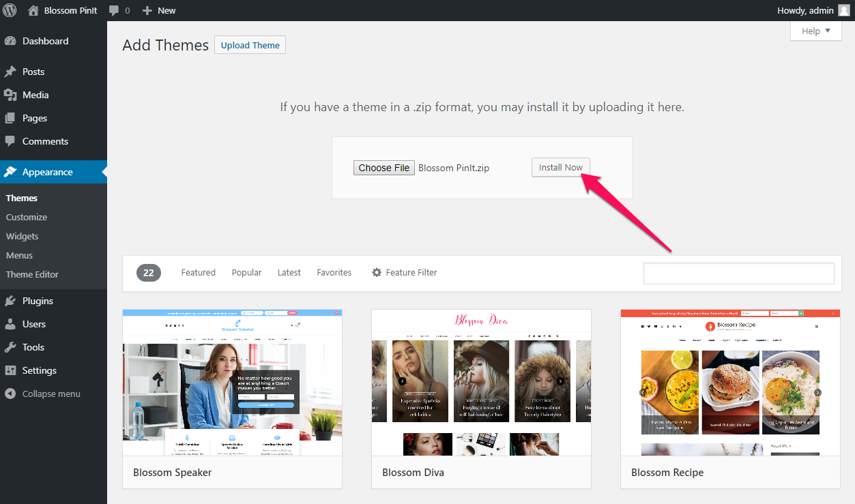Select the Pages icon in sidebar
This screenshot has width=855, height=504.
(10, 118)
